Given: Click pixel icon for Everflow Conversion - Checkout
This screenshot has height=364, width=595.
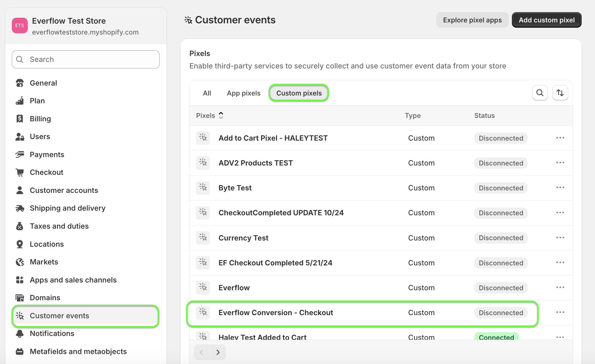Looking at the screenshot, I should [203, 312].
